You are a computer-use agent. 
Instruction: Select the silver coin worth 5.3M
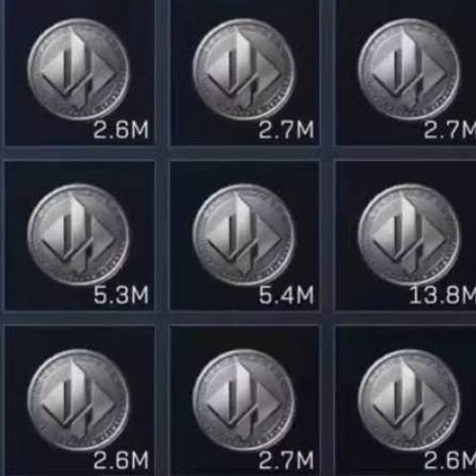click(78, 235)
